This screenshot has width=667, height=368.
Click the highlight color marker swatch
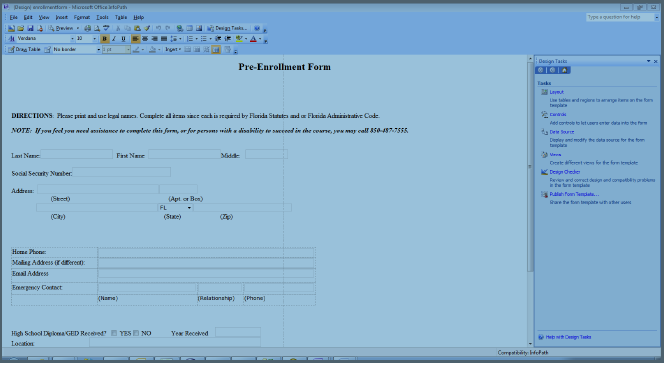tap(239, 39)
